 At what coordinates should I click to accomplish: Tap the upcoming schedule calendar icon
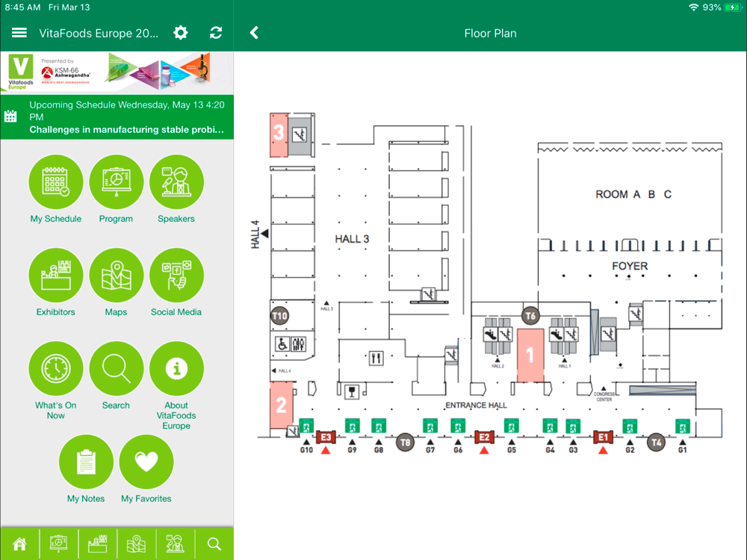click(x=10, y=116)
